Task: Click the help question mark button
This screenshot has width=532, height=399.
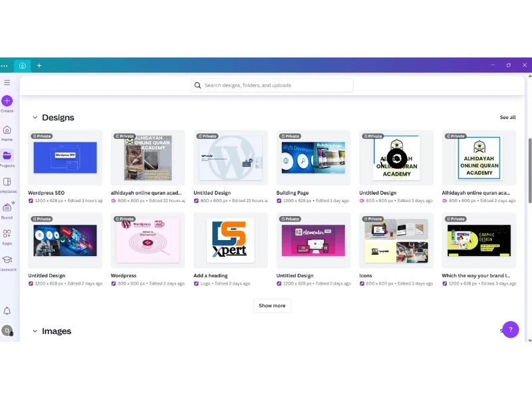Action: [x=510, y=329]
